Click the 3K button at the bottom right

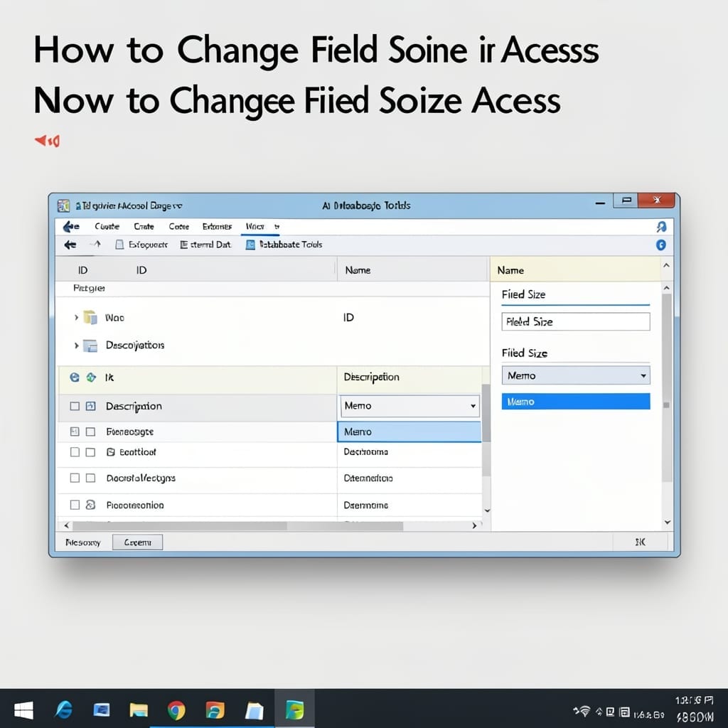641,542
